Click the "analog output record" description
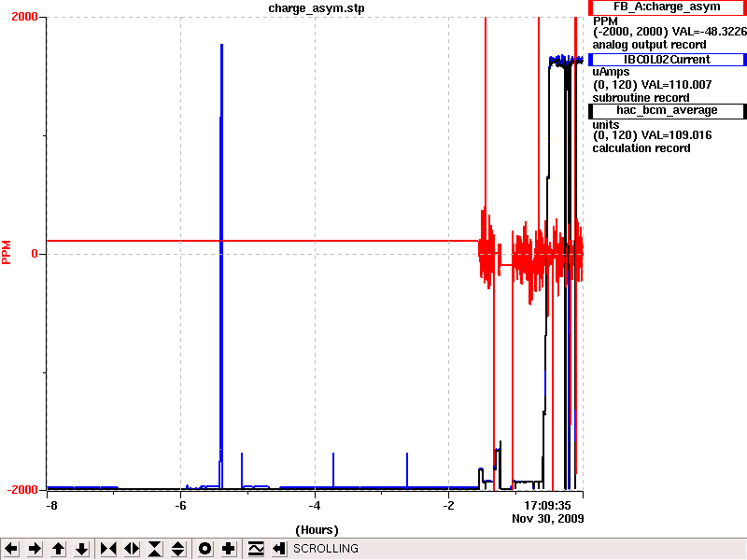747x560 pixels. 649,45
